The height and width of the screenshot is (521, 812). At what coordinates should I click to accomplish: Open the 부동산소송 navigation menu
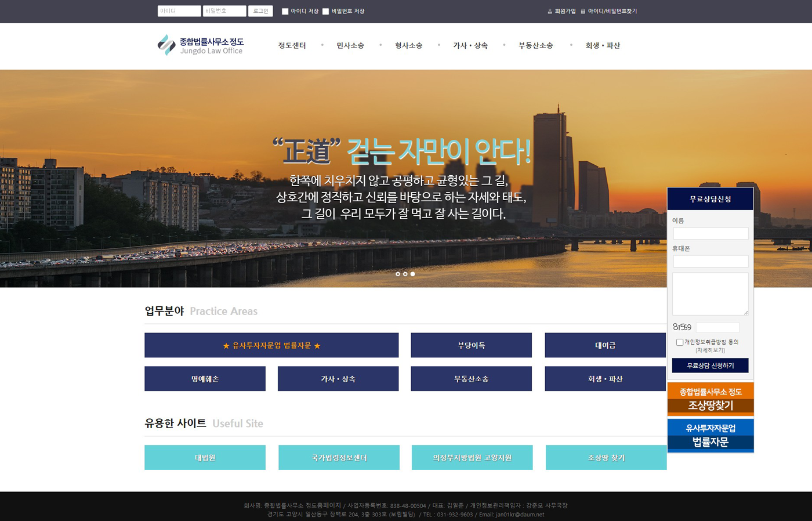[x=535, y=45]
